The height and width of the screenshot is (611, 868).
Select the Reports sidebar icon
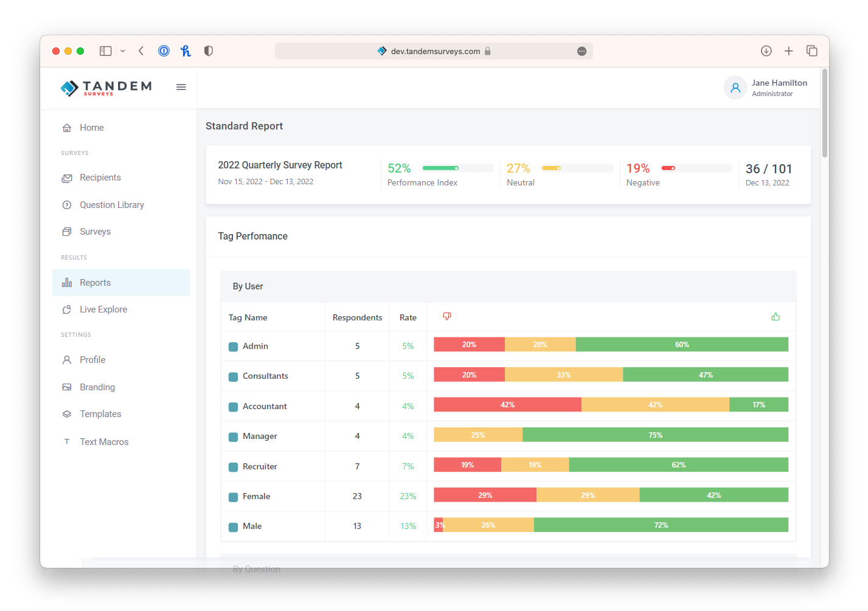[x=66, y=282]
